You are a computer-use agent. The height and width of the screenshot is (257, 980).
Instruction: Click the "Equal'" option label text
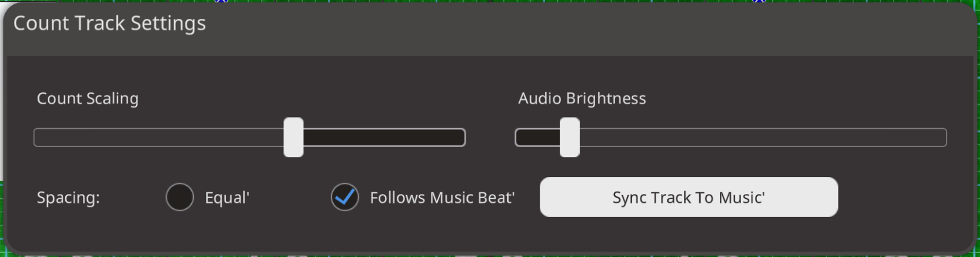click(x=227, y=198)
